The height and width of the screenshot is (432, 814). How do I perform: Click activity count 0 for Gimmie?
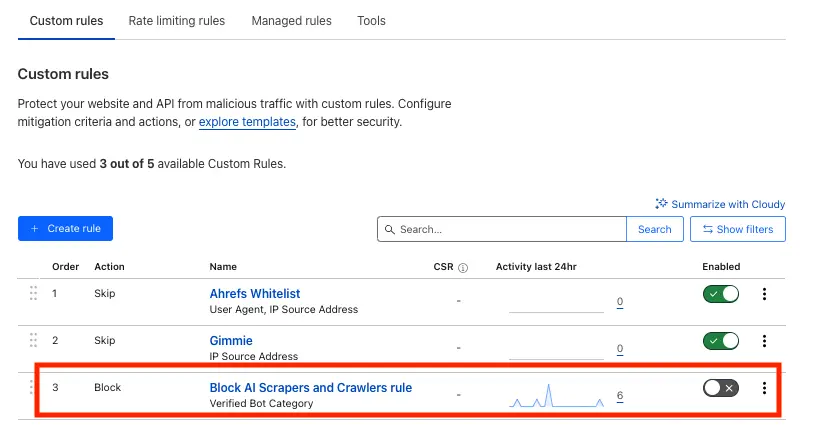(620, 348)
